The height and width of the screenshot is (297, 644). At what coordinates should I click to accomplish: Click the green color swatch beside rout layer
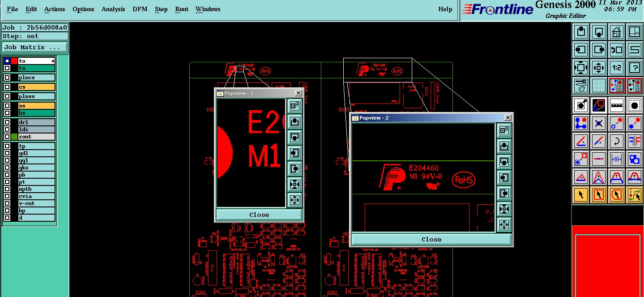[14, 137]
